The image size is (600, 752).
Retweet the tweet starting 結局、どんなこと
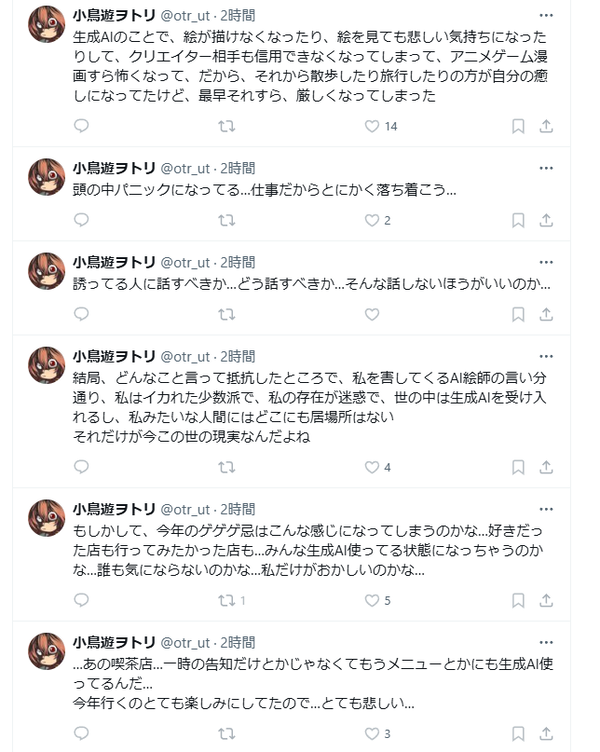[226, 467]
